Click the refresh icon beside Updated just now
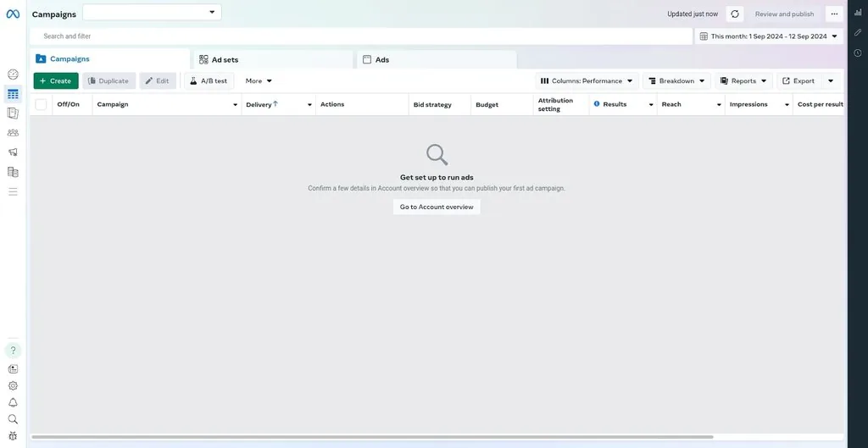 [735, 14]
